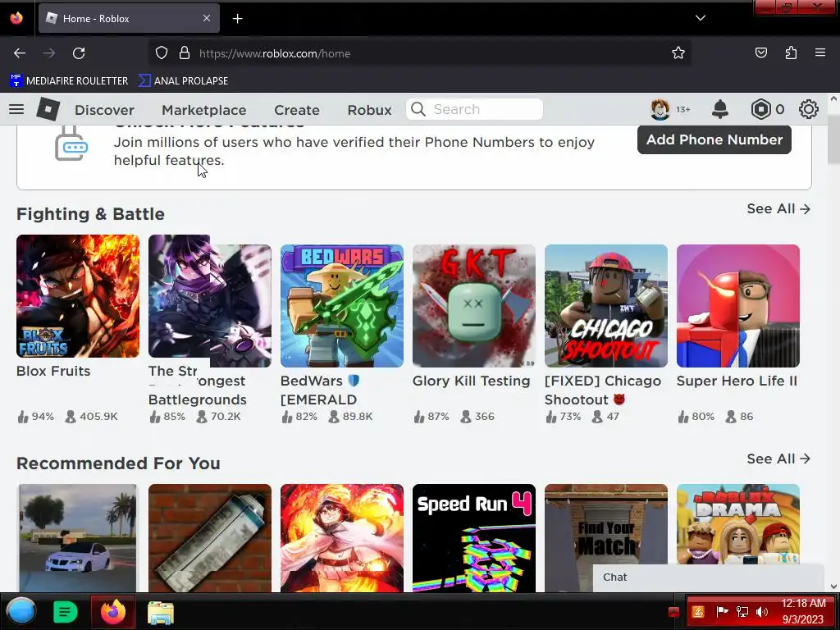Open the Firefox application menu
840x630 pixels.
tap(819, 53)
